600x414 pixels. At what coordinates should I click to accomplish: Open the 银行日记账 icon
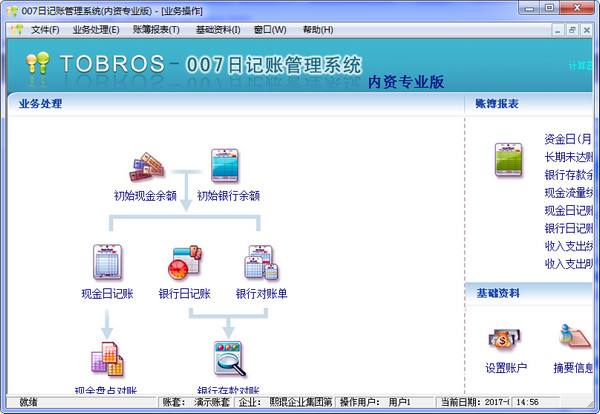coord(185,262)
